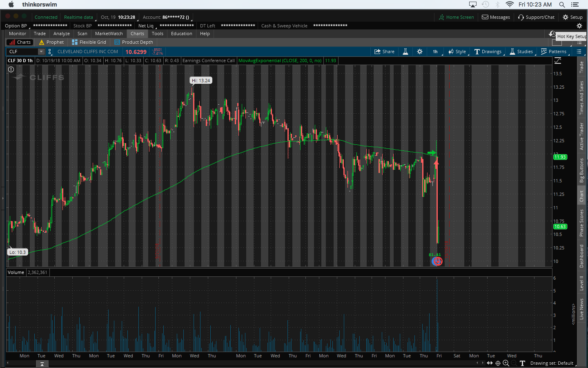Switch to the MarketWatch tab
The image size is (588, 368).
tap(109, 34)
